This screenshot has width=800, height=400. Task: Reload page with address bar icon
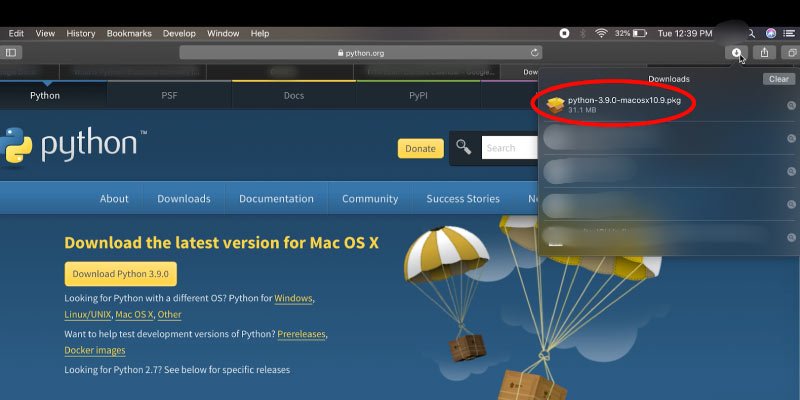click(x=534, y=53)
